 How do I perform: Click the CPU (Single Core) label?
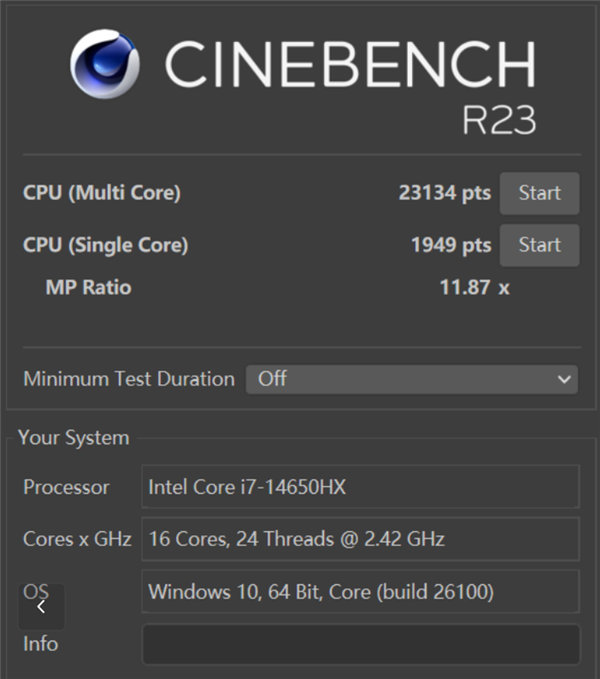(106, 245)
